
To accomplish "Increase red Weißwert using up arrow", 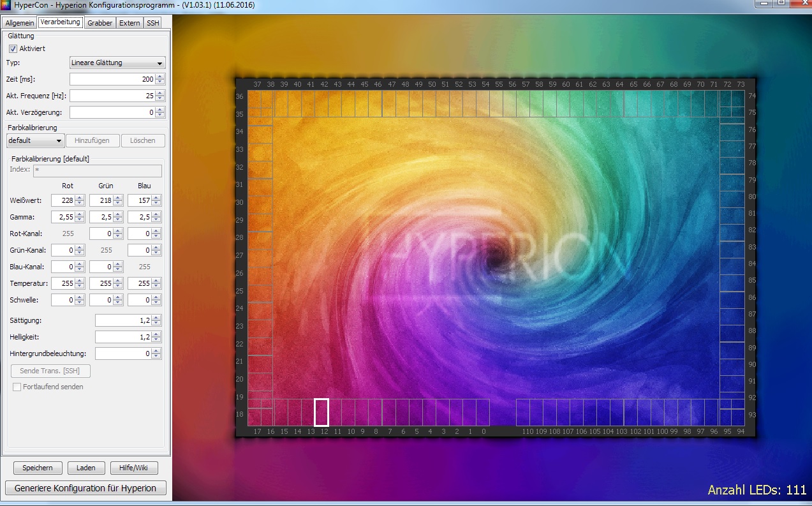I will [x=80, y=198].
